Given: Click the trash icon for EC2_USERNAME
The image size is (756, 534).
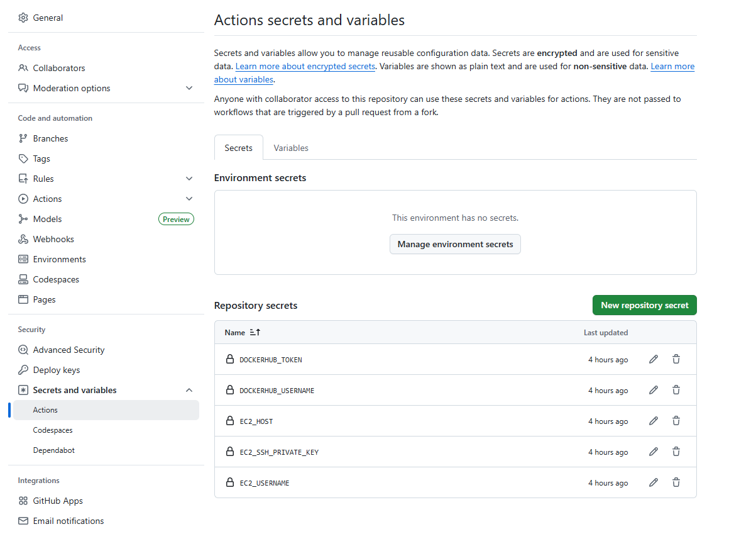Looking at the screenshot, I should click(x=676, y=482).
